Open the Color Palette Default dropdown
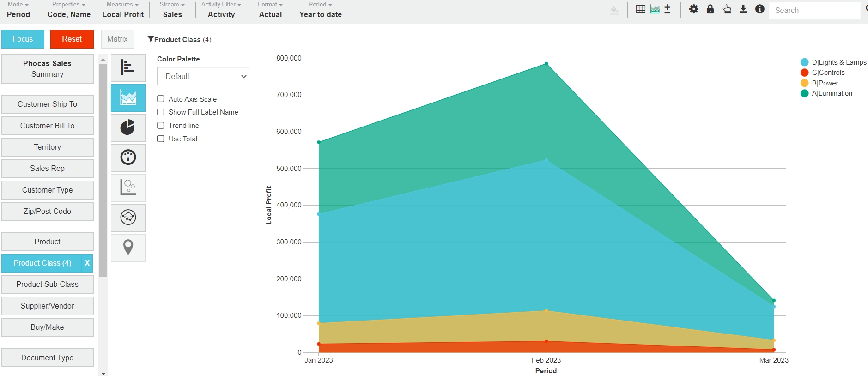Screen dimensions: 868x376 [x=203, y=76]
